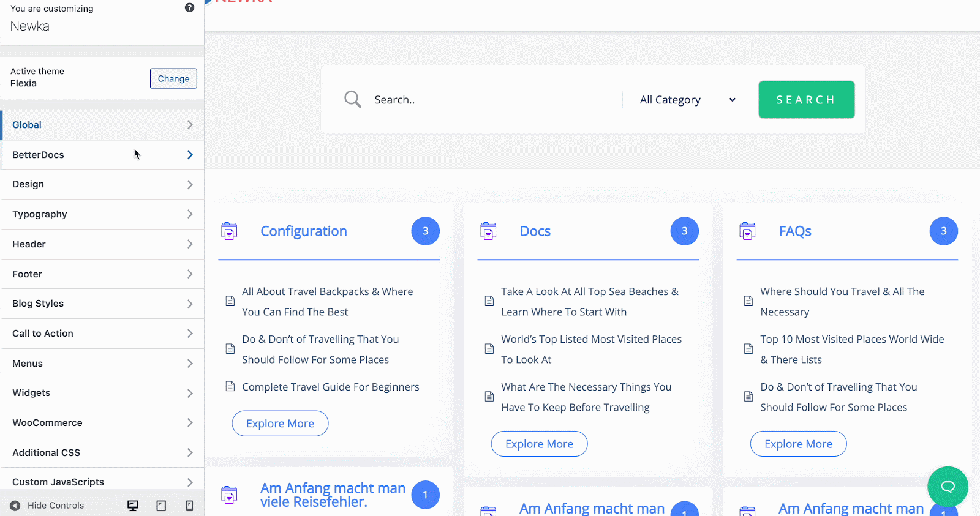980x516 pixels.
Task: Click the Change theme button
Action: click(x=173, y=78)
